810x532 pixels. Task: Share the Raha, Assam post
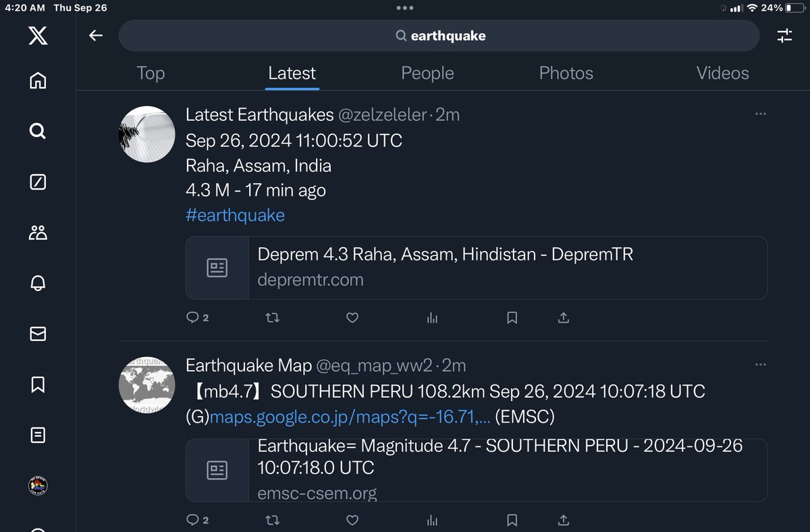[564, 317]
